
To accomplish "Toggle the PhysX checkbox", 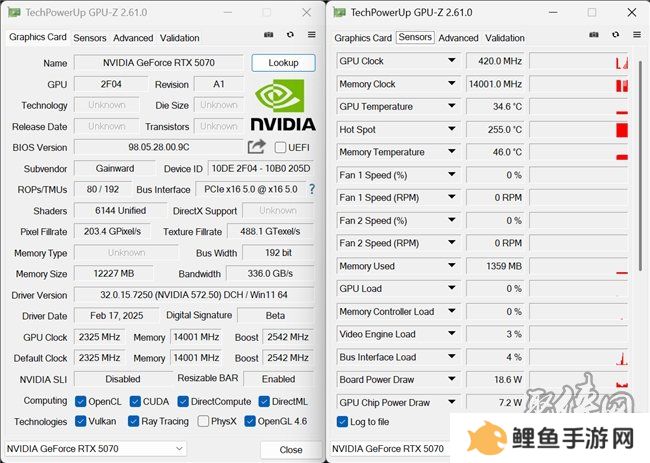I will tap(203, 421).
